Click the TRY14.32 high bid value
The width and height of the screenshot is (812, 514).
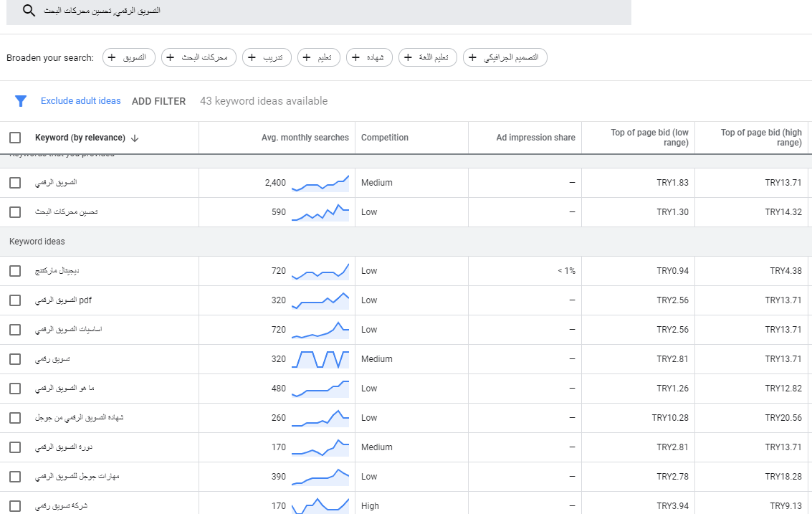[x=783, y=212]
